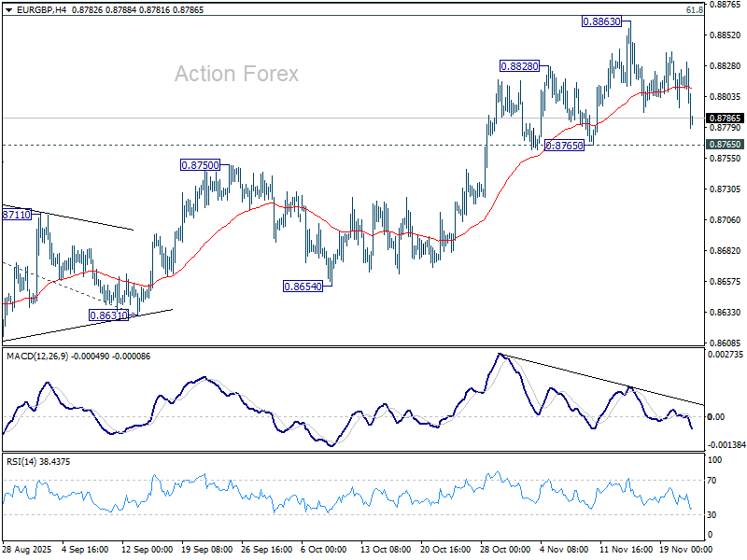
Task: Click the 61.8 Fibonacci level label
Action: [694, 9]
